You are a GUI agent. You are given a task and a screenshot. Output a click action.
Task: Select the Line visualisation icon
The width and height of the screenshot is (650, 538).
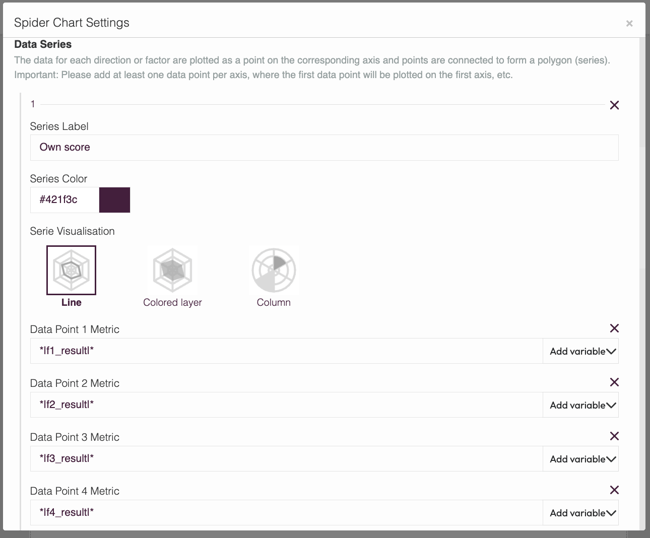point(71,270)
